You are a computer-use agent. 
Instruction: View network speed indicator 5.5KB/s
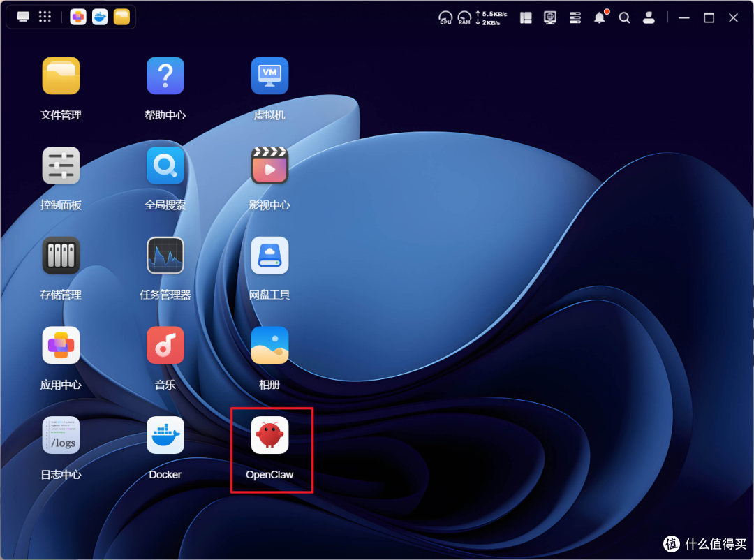coord(491,17)
